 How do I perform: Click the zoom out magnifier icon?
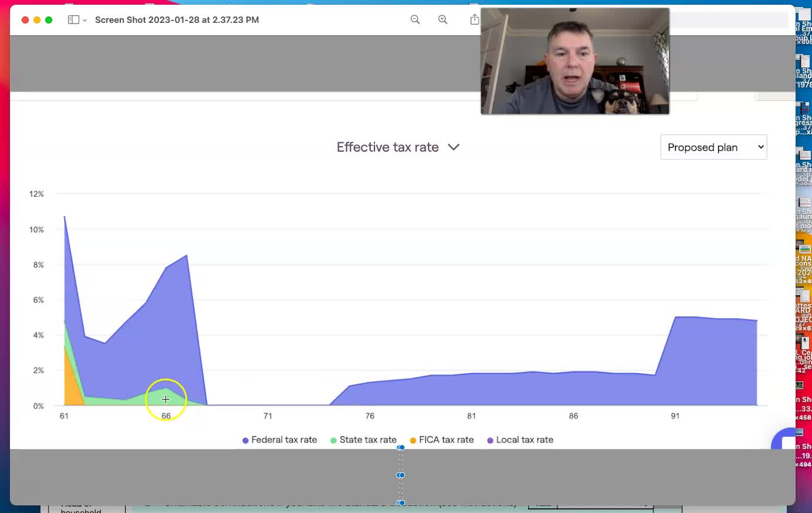[415, 19]
